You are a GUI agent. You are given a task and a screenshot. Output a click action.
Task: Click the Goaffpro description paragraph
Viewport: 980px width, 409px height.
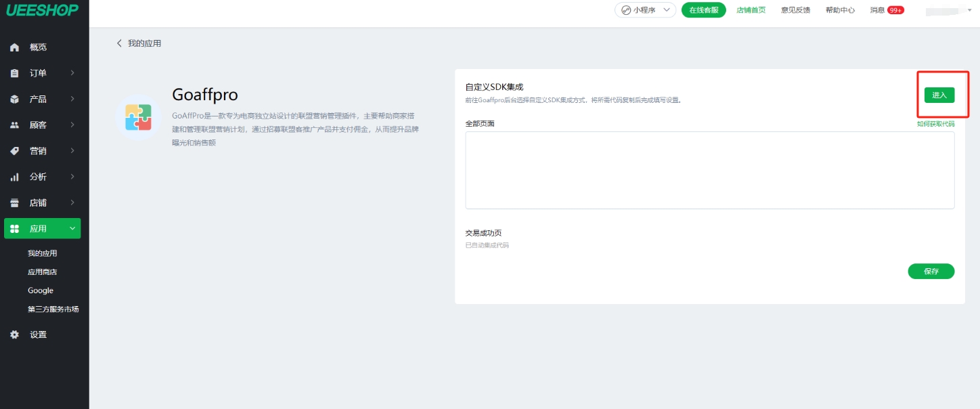[x=296, y=129]
